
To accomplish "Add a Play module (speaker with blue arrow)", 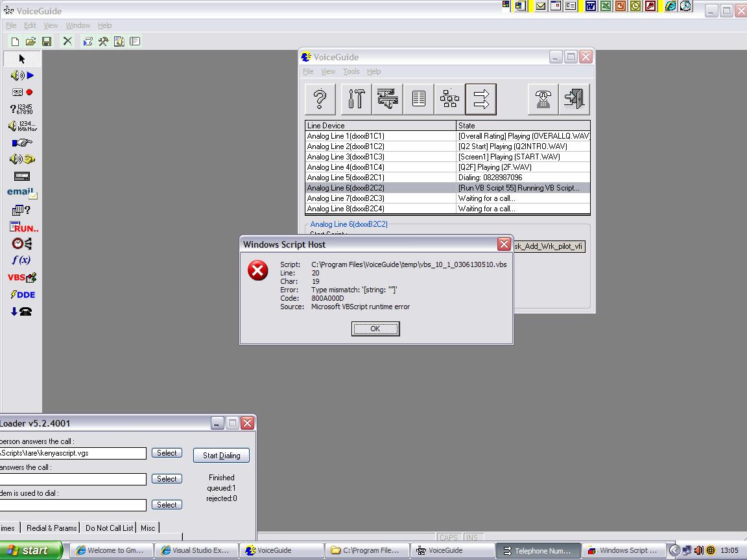I will 22,75.
